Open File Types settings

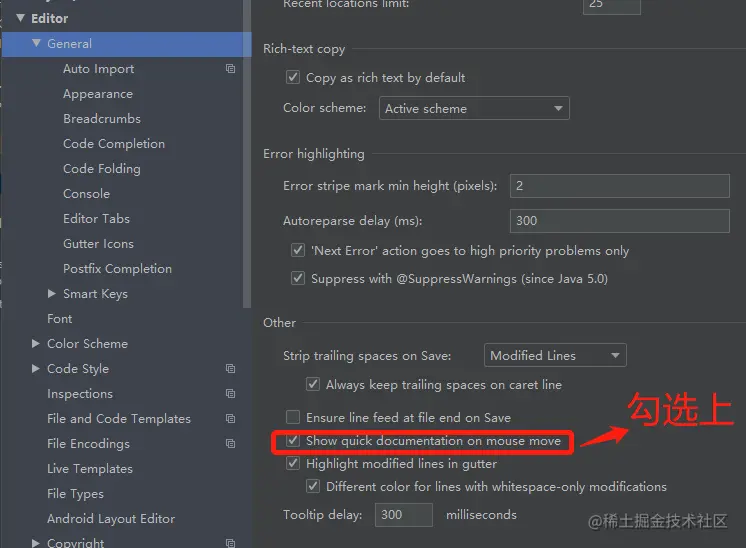click(x=75, y=493)
